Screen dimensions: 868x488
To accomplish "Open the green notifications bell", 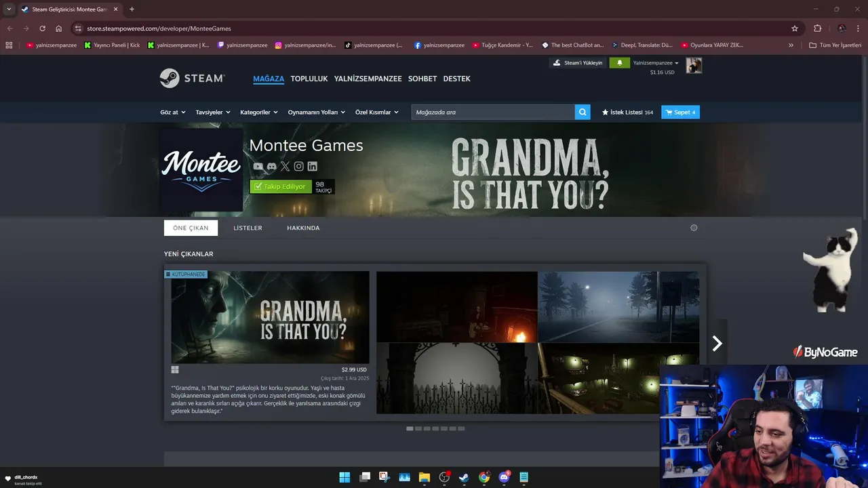I will tap(619, 62).
